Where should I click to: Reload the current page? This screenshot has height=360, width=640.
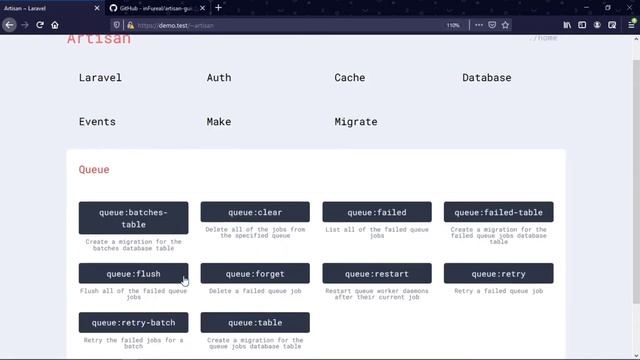(40, 25)
